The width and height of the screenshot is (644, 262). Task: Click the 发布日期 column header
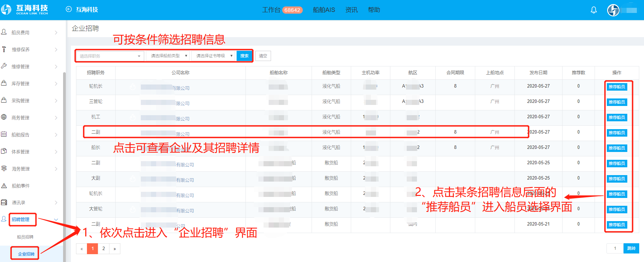(x=538, y=73)
